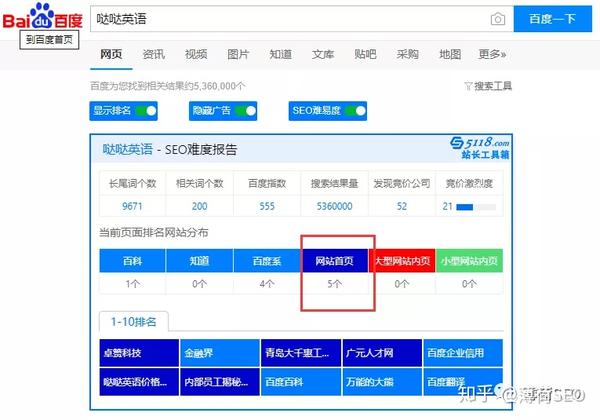600x420 pixels.
Task: Click the 4个 count under 百度系
Action: pos(267,284)
